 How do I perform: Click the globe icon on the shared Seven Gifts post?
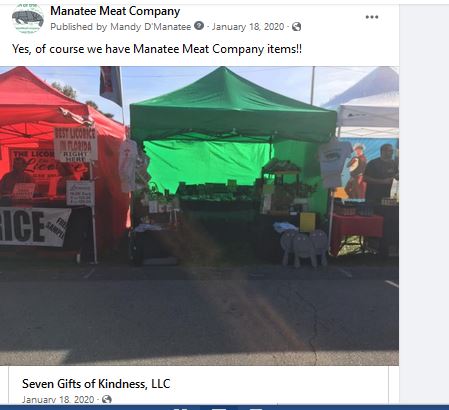107,399
